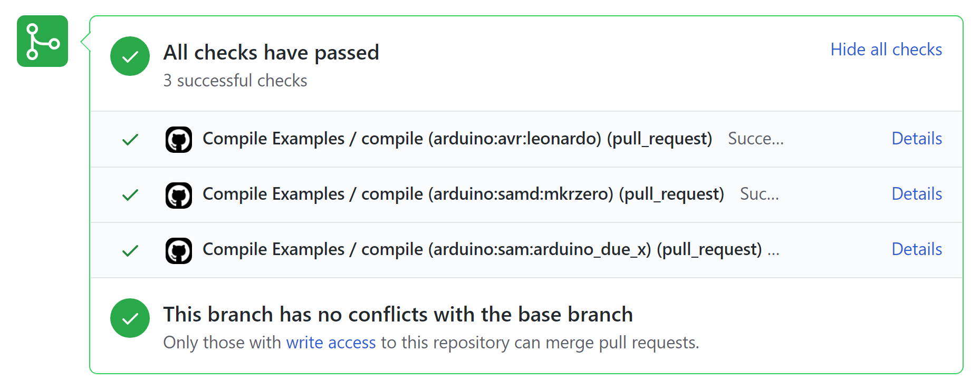Open Details for arduino:sam:arduino_due_x check
Image resolution: width=980 pixels, height=390 pixels.
(x=917, y=249)
